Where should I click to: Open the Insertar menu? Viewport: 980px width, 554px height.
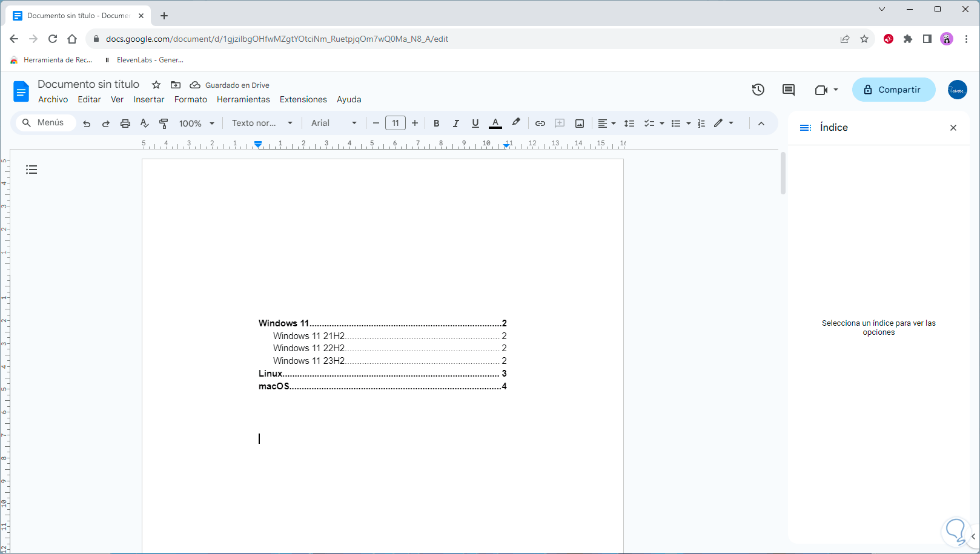coord(149,99)
